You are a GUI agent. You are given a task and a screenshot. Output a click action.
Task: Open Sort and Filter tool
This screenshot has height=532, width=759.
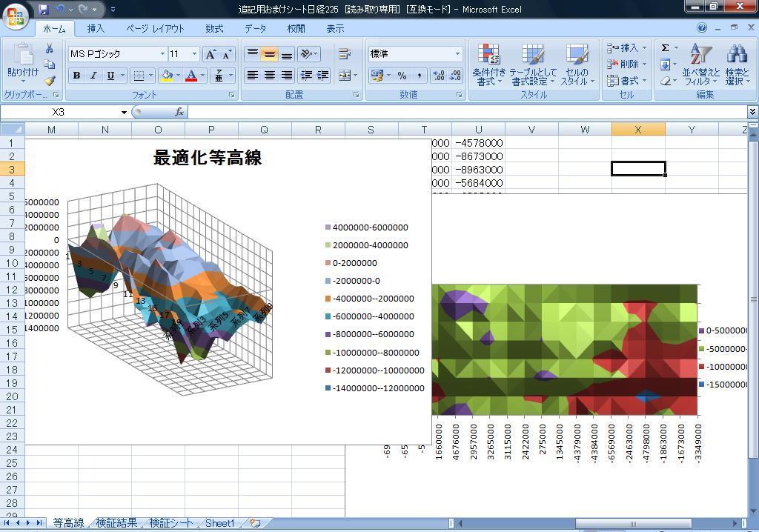pyautogui.click(x=700, y=64)
